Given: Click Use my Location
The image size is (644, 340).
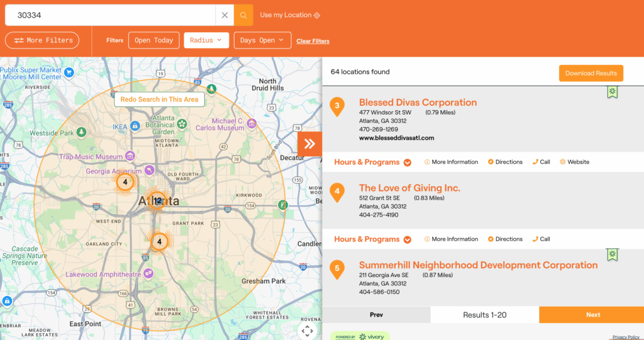Looking at the screenshot, I should click(x=290, y=15).
